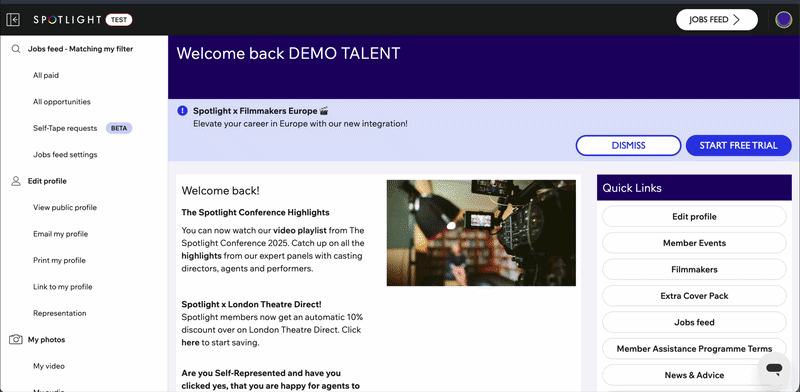Select All paid in sidebar
The height and width of the screenshot is (392, 800).
click(46, 76)
